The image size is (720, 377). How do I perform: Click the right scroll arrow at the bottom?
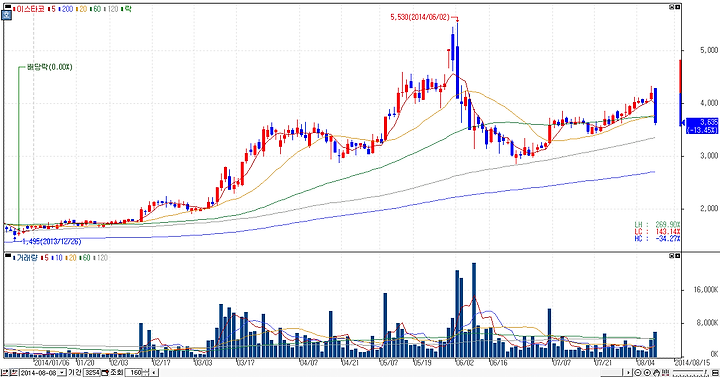pos(628,372)
